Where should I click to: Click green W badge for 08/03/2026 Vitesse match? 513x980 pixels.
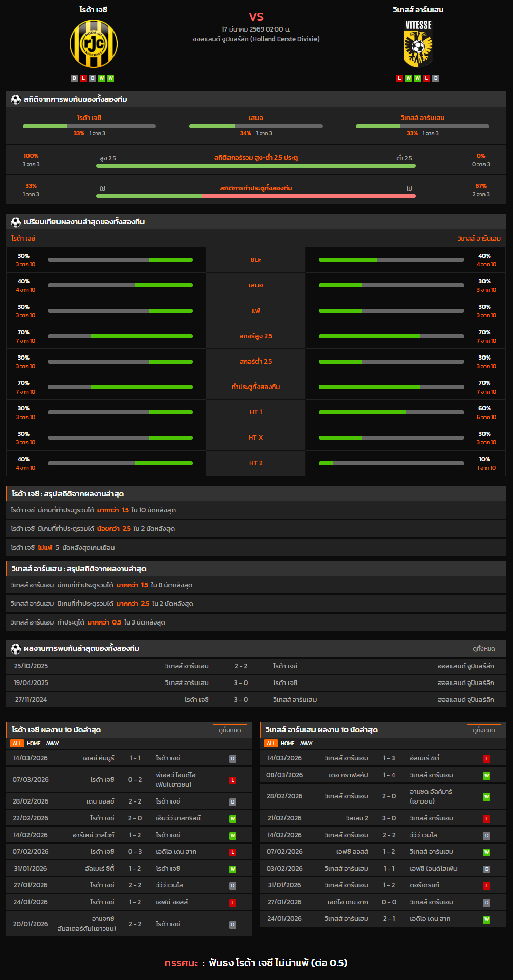(487, 776)
